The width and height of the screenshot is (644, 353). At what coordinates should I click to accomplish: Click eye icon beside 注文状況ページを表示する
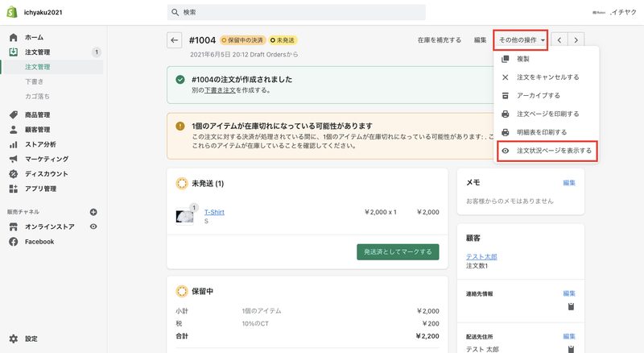[x=506, y=151]
